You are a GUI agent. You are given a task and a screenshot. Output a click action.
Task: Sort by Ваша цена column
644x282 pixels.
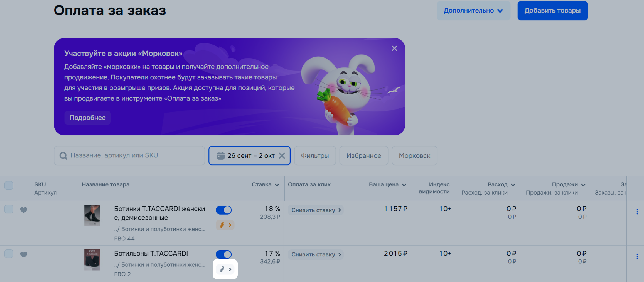pyautogui.click(x=387, y=184)
